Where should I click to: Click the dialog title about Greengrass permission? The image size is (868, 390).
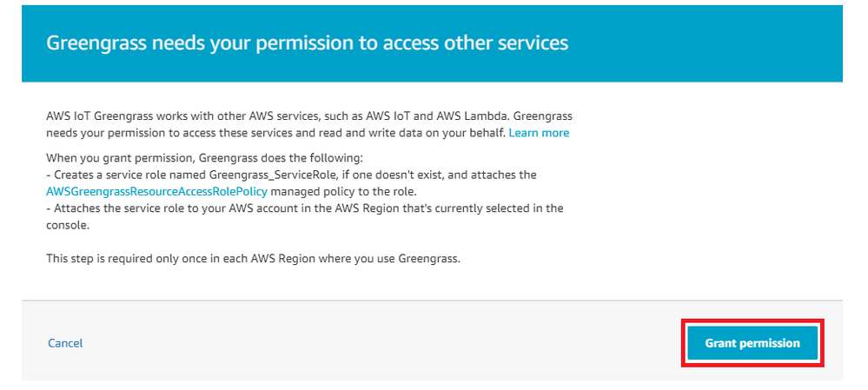pos(308,43)
